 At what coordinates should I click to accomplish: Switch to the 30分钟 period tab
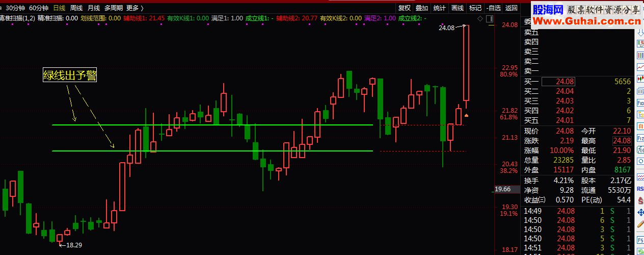15,8
